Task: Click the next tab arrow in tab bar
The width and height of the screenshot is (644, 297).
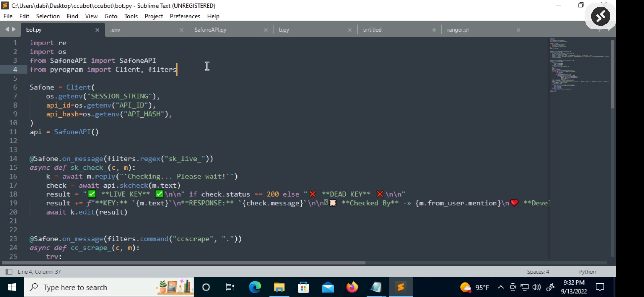Action: point(14,29)
